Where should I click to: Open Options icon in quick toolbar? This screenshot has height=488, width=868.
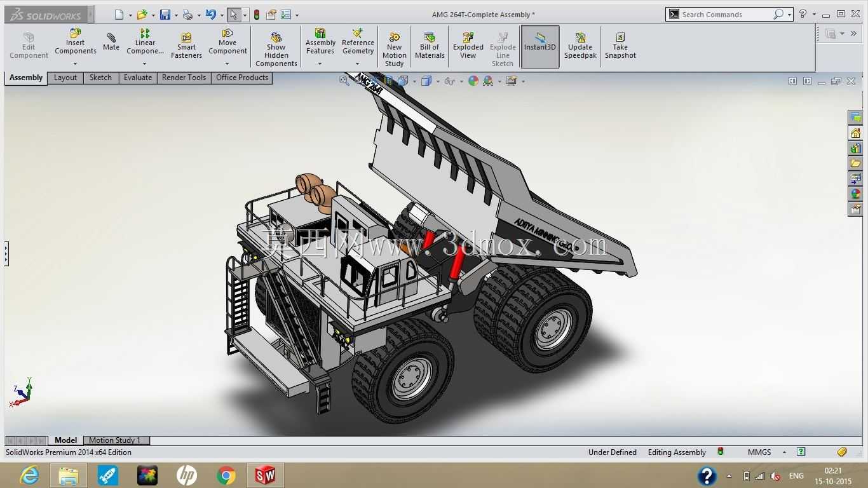286,15
